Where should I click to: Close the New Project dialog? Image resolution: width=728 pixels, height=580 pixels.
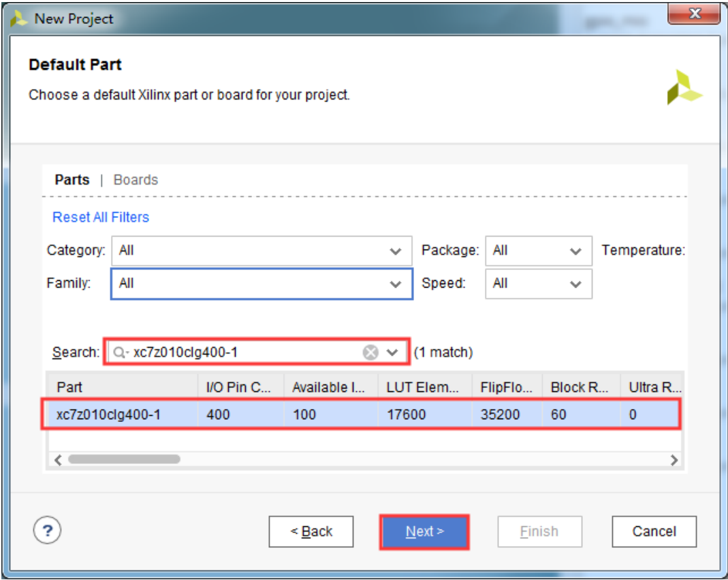694,13
